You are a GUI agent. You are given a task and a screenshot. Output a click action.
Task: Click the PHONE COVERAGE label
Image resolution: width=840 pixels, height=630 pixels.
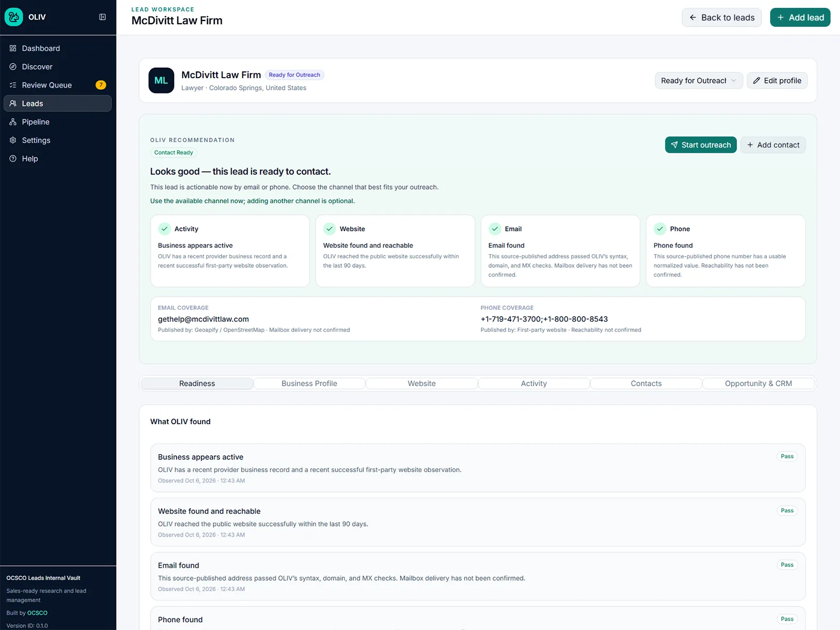tap(507, 308)
